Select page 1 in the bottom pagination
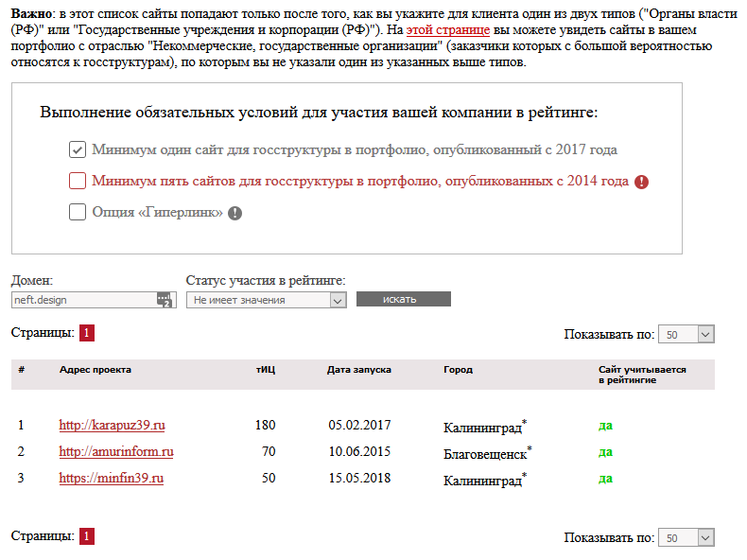The width and height of the screenshot is (747, 560). click(x=87, y=536)
